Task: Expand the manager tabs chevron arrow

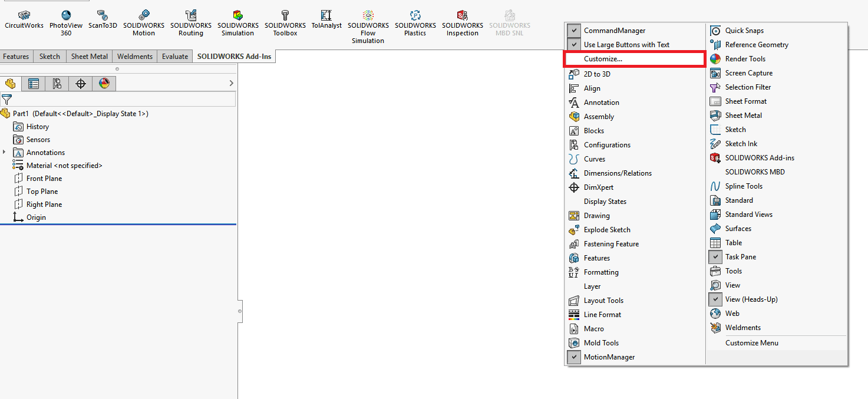Action: 231,84
